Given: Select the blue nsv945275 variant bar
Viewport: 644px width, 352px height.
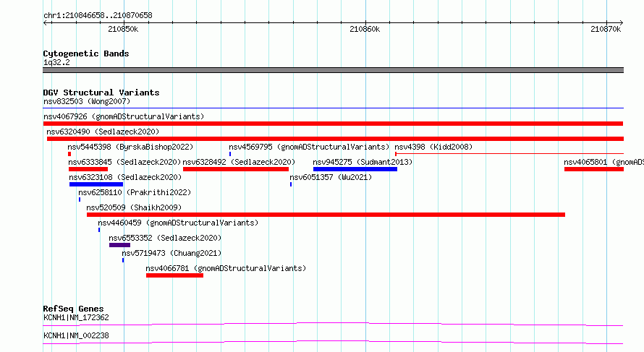Looking at the screenshot, I should tap(355, 169).
